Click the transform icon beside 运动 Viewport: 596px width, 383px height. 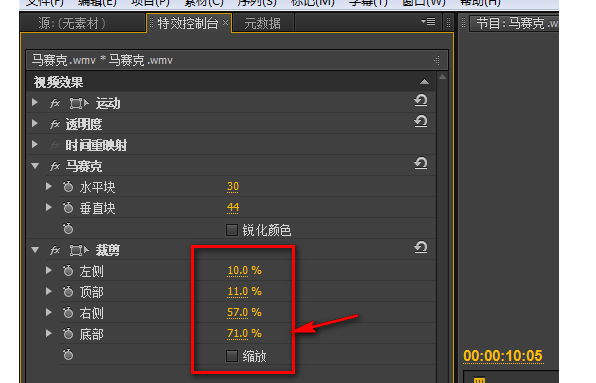[x=79, y=103]
